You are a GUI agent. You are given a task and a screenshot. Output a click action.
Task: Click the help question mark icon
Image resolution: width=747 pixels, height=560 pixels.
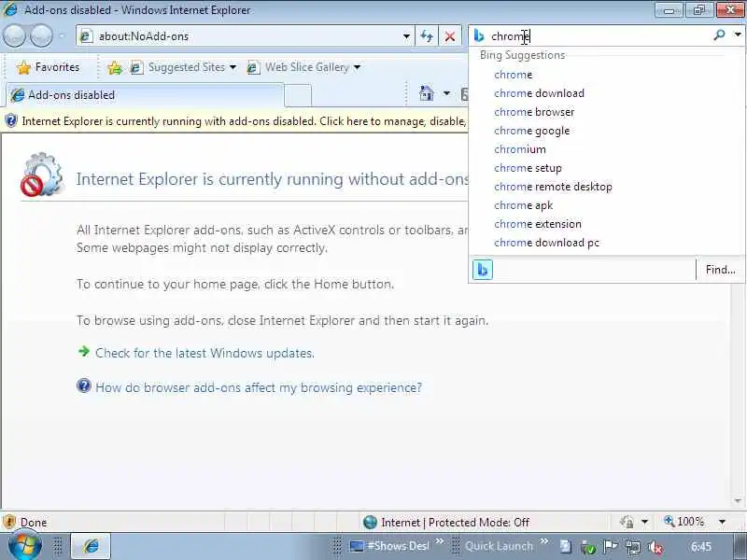[84, 385]
